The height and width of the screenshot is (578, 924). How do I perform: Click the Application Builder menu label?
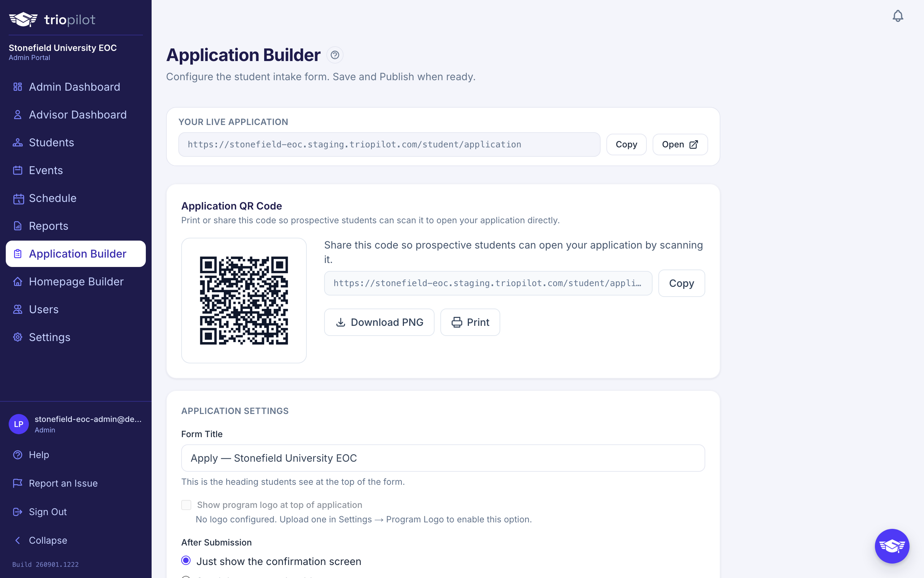pyautogui.click(x=78, y=254)
